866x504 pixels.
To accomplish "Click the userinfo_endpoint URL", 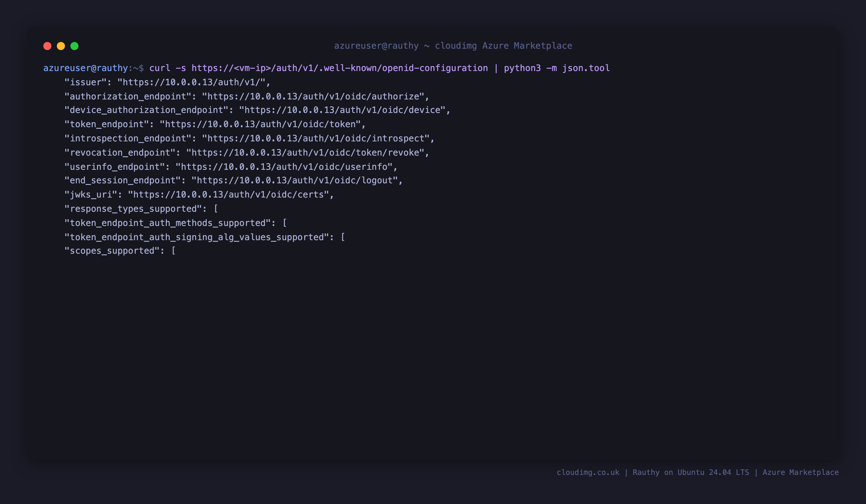I will coord(284,167).
